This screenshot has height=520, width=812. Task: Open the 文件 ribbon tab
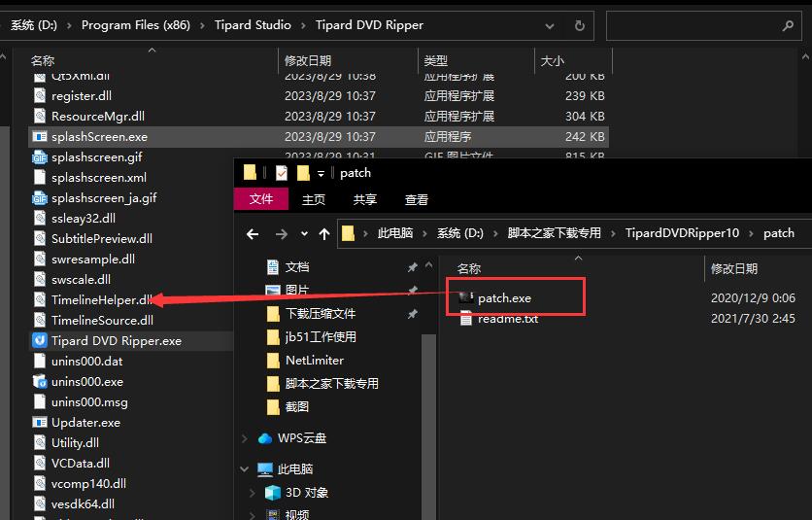(261, 199)
